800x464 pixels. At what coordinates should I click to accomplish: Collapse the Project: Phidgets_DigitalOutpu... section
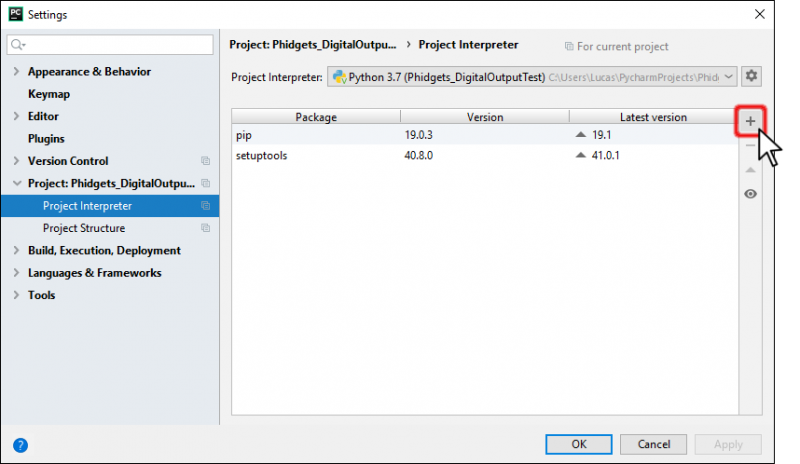(17, 183)
